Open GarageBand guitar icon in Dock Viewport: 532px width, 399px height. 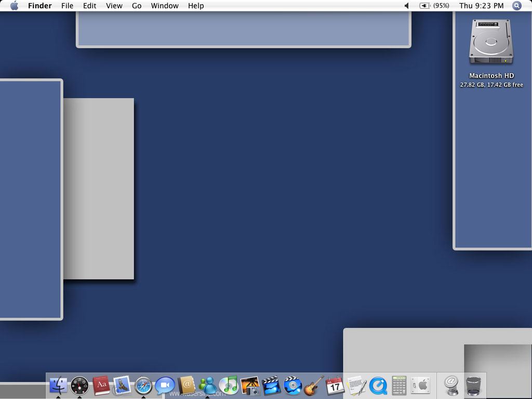(x=314, y=385)
